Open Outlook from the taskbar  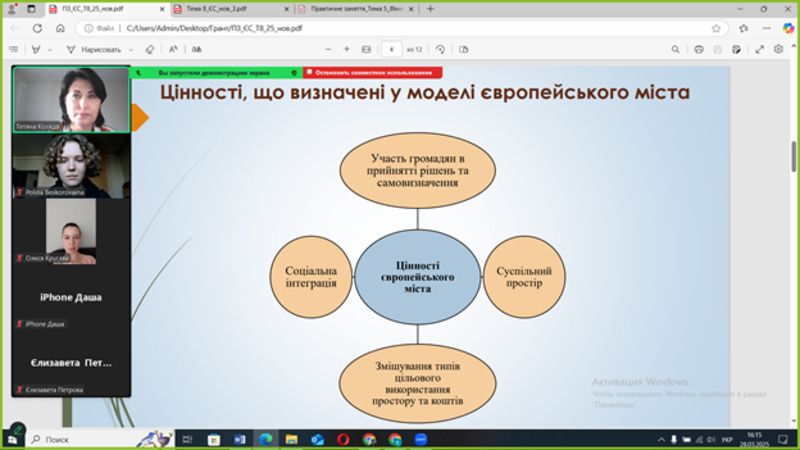(317, 439)
